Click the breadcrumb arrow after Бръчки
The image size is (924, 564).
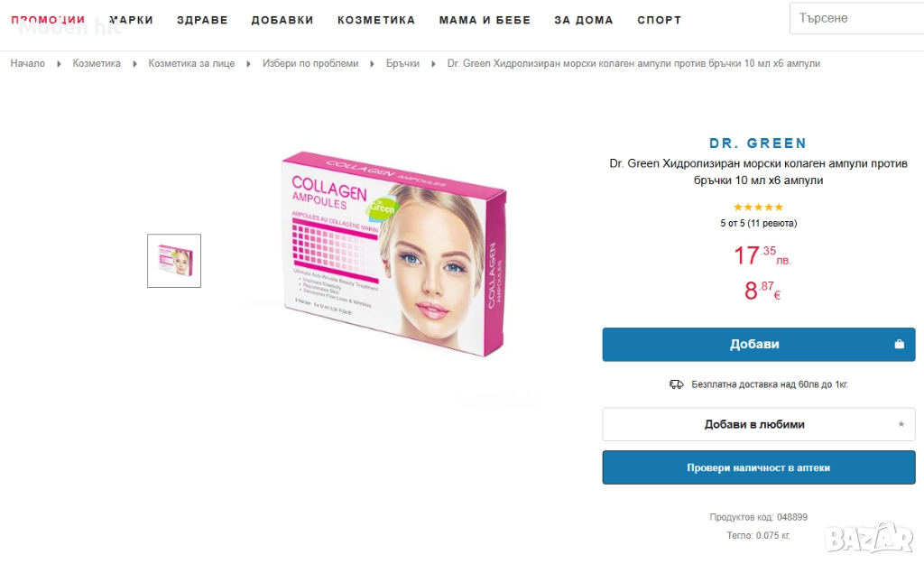point(433,64)
